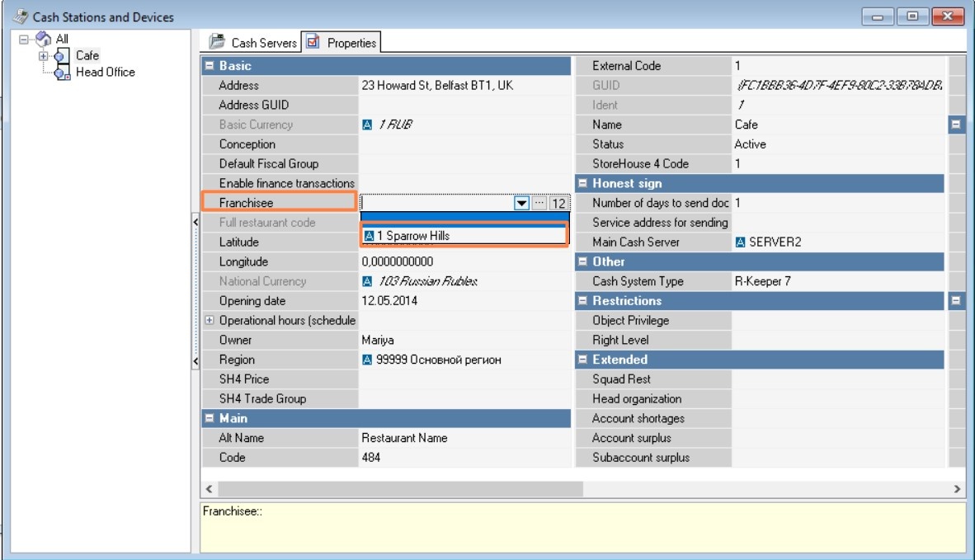Click the Head Office node icon
Image resolution: width=975 pixels, height=560 pixels.
click(x=62, y=73)
